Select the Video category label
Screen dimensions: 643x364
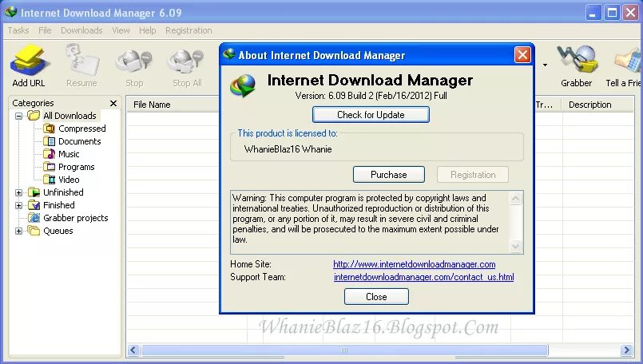click(x=69, y=180)
